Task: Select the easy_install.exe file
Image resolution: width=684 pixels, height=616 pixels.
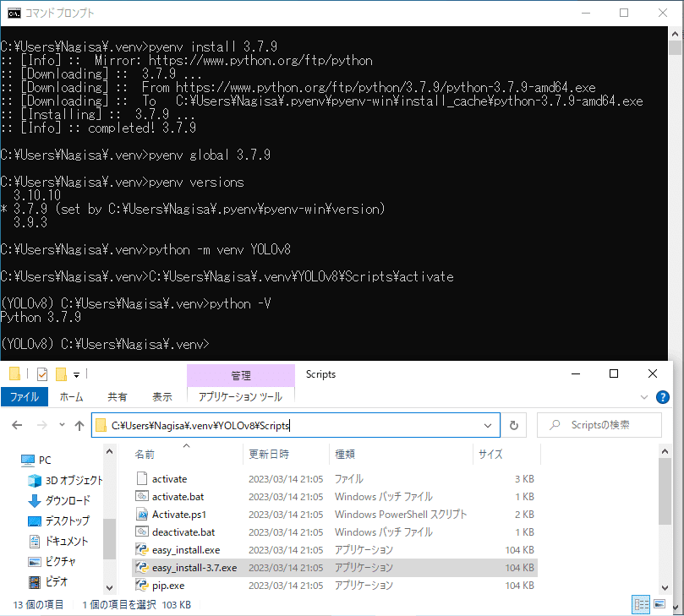Action: pyautogui.click(x=186, y=550)
